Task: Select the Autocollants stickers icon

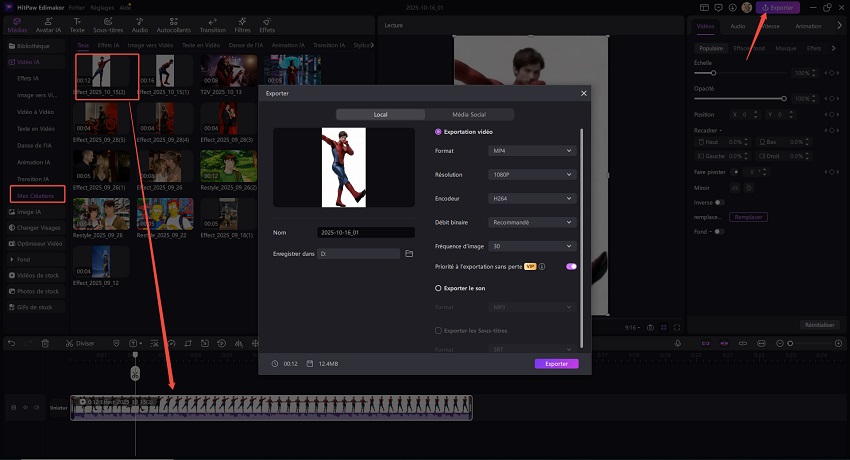Action: pos(174,26)
